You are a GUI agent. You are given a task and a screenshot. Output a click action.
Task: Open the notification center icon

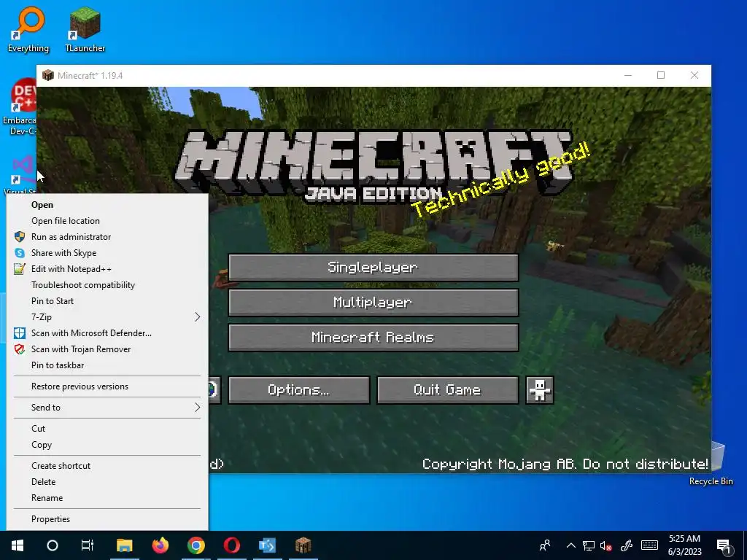click(724, 546)
